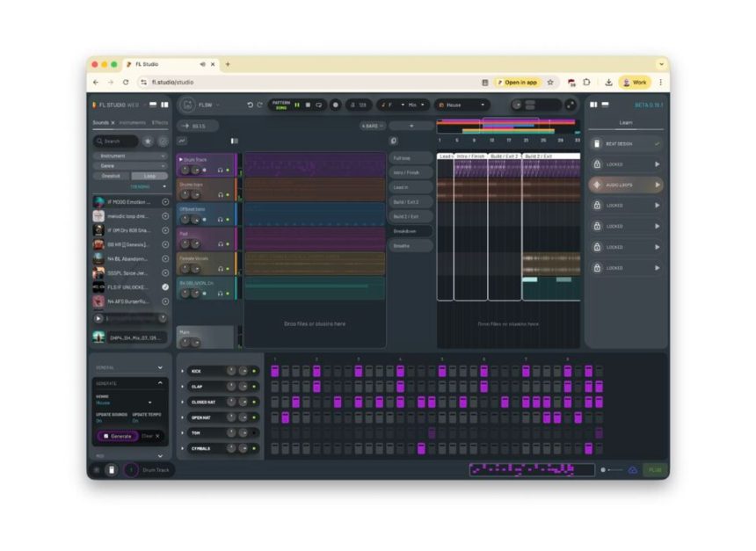Click the fullscreen expand arrows icon
Image resolution: width=756 pixels, height=551 pixels.
click(570, 105)
